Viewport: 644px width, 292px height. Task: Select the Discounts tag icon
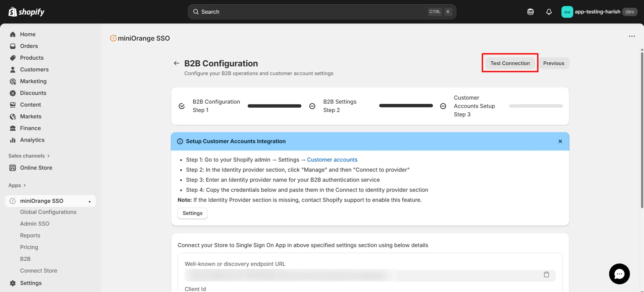[x=12, y=93]
